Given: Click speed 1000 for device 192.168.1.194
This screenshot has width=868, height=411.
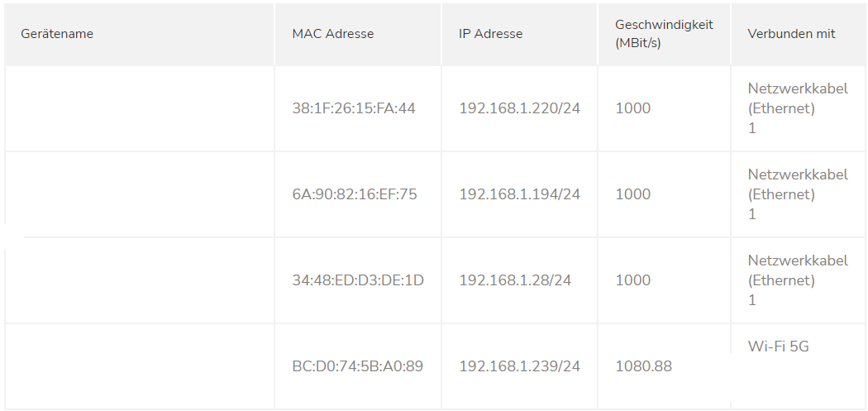Looking at the screenshot, I should point(632,194).
